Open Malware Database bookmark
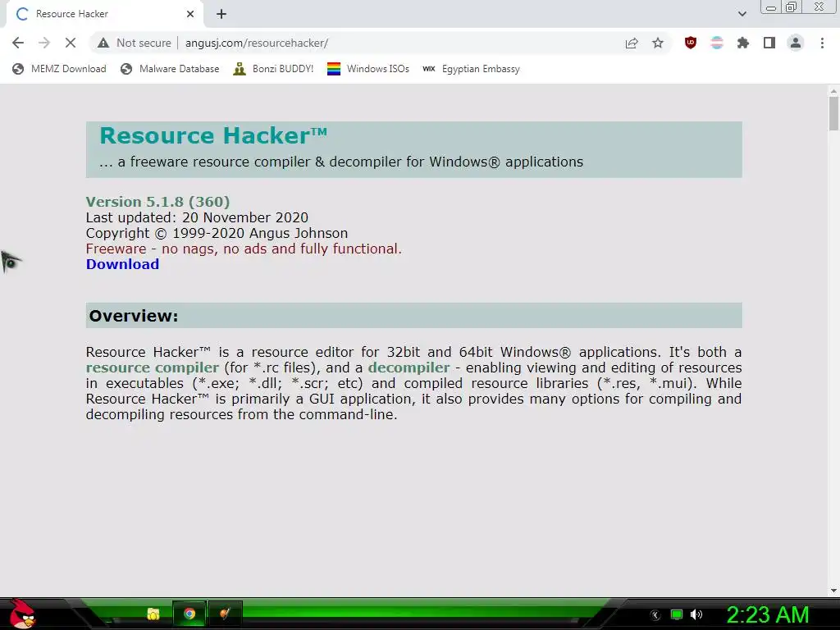This screenshot has height=630, width=840. (x=170, y=69)
